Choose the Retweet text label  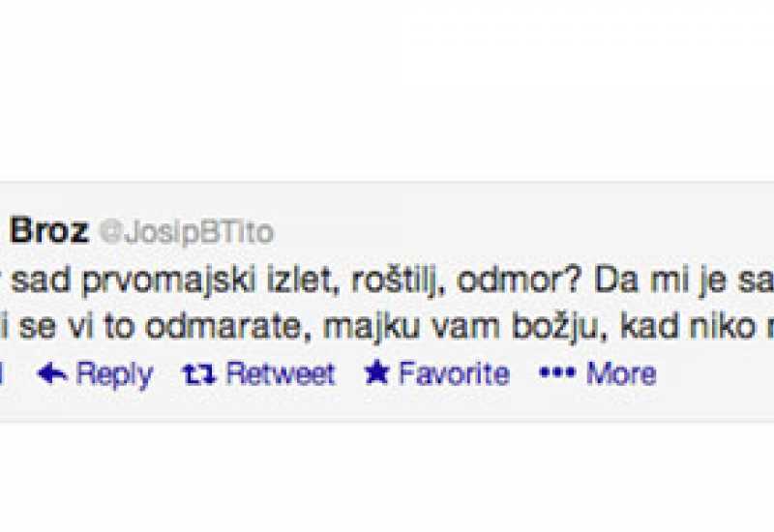[x=281, y=373]
